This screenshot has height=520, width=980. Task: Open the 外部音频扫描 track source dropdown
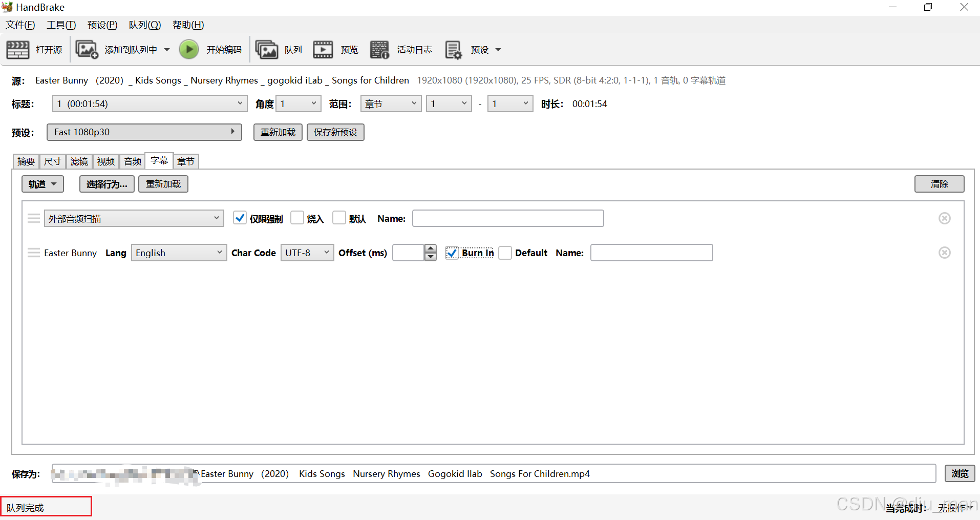tap(134, 218)
